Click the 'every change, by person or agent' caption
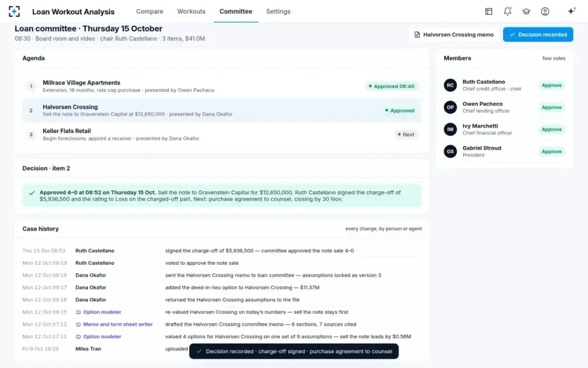This screenshot has height=368, width=588. coord(384,229)
